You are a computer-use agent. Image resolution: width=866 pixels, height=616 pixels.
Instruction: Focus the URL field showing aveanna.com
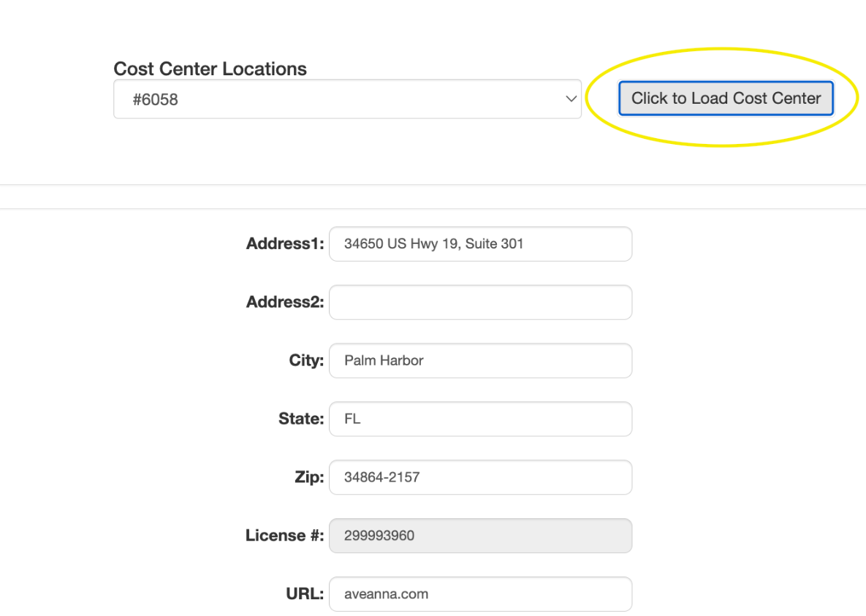coord(480,594)
